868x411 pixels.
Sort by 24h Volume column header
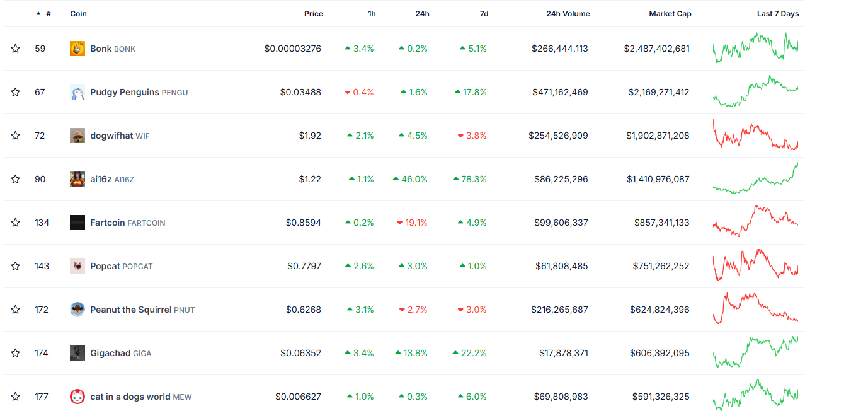point(568,14)
